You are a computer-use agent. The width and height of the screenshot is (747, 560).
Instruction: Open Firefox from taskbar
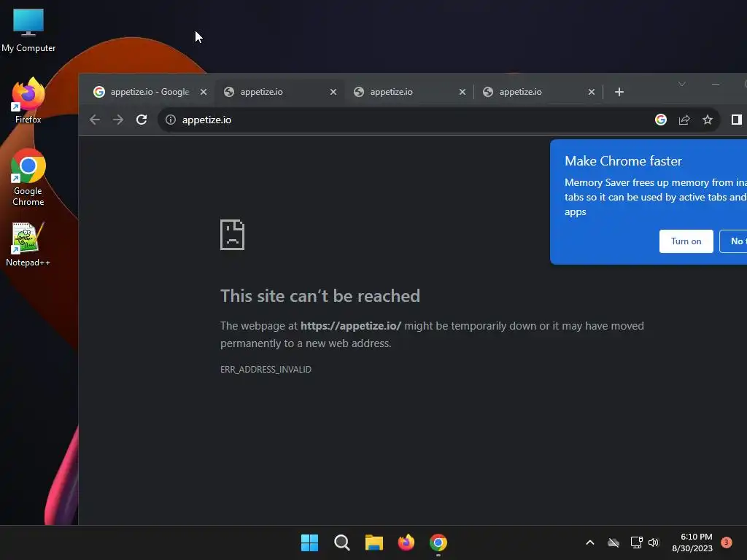pyautogui.click(x=406, y=542)
